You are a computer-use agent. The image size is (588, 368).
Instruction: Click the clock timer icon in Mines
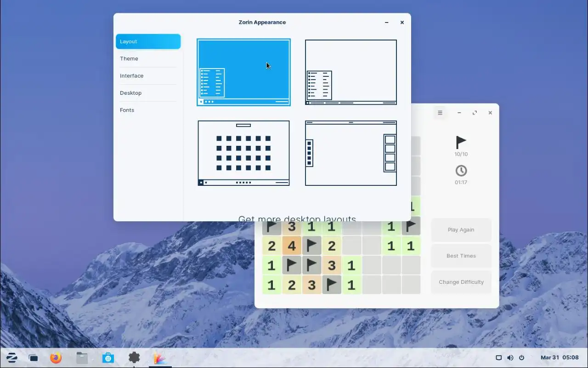coord(461,171)
